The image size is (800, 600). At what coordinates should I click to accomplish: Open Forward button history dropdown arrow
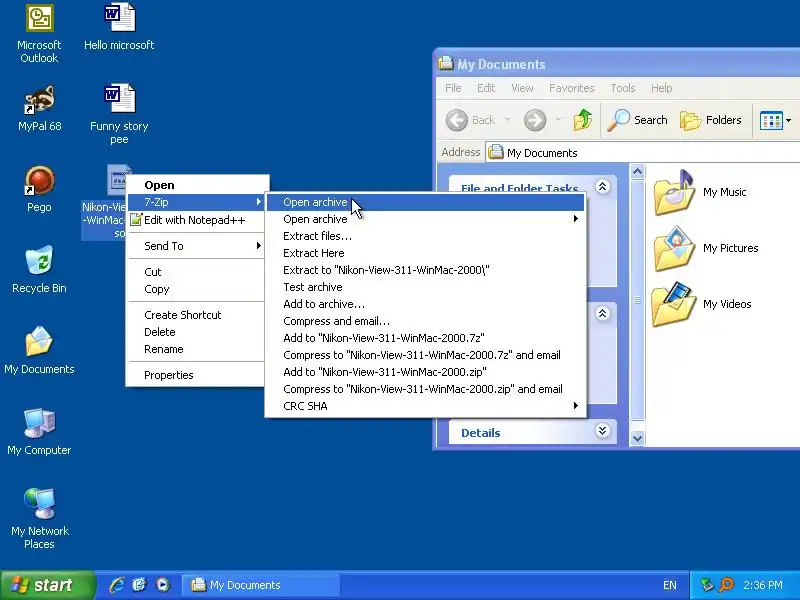(559, 120)
